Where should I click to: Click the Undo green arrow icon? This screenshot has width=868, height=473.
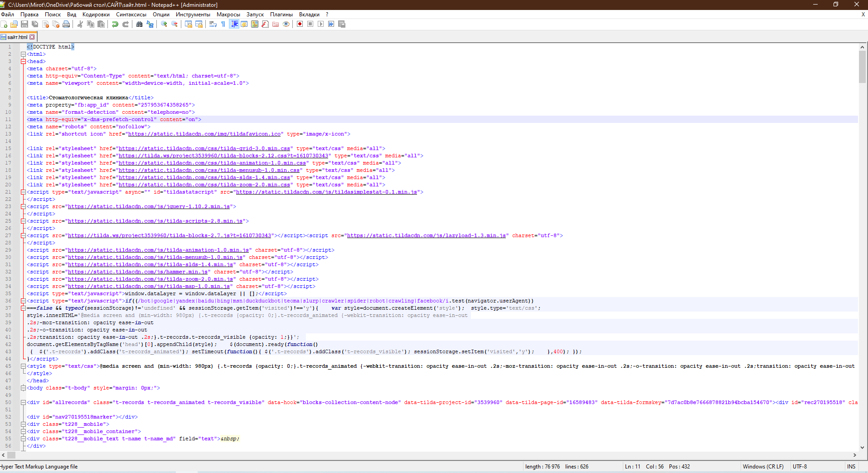coord(115,24)
